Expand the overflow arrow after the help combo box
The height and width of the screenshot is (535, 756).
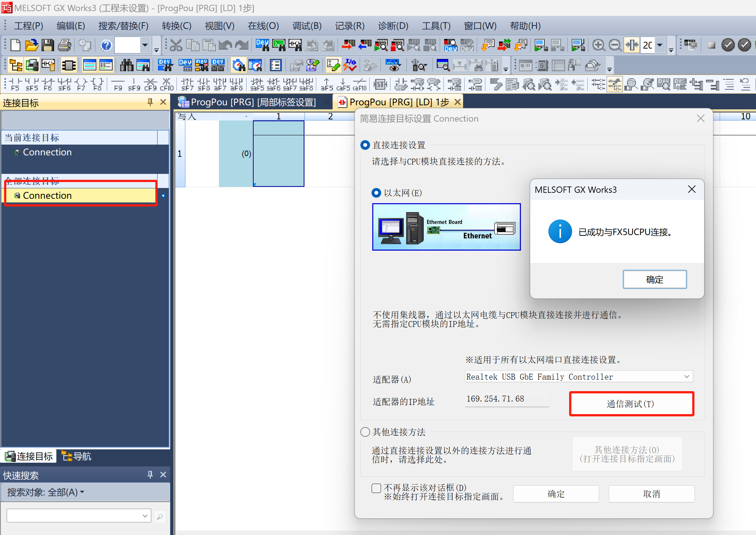pyautogui.click(x=156, y=50)
